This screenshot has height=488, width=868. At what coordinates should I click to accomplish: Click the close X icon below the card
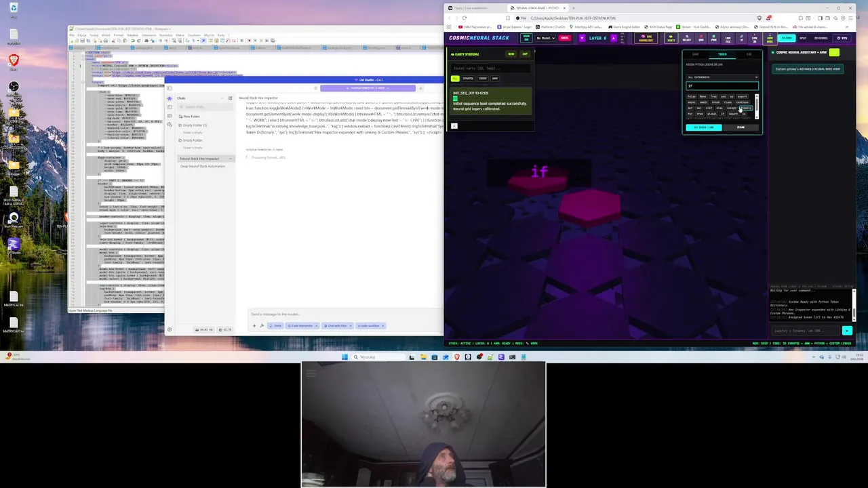454,125
